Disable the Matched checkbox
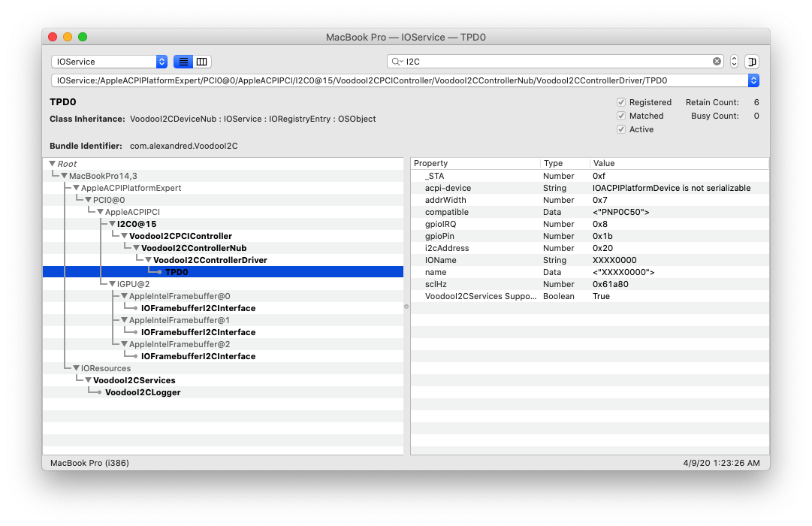The height and width of the screenshot is (526, 812). pos(620,116)
